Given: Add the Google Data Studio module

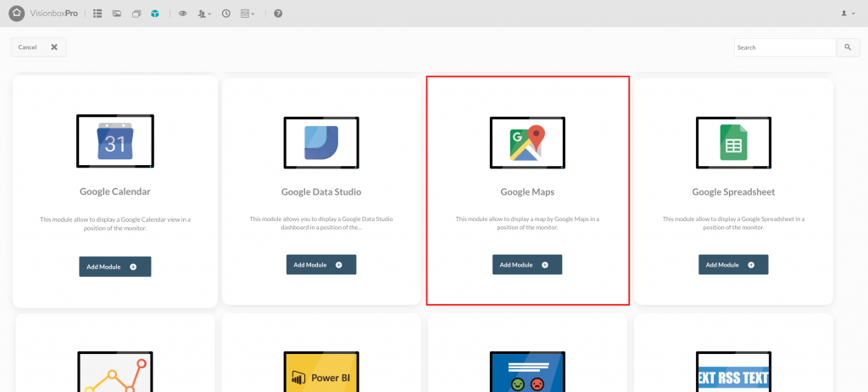Looking at the screenshot, I should point(321,264).
